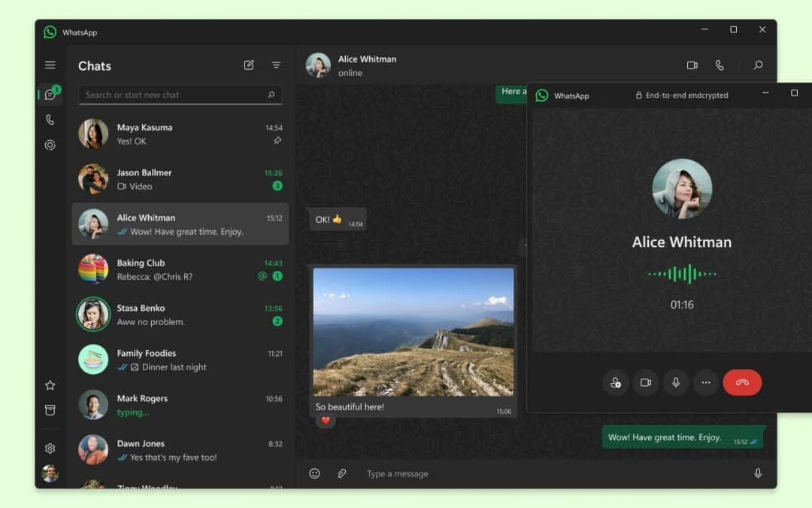
Task: Open the Baking Club conversation
Action: (180, 269)
